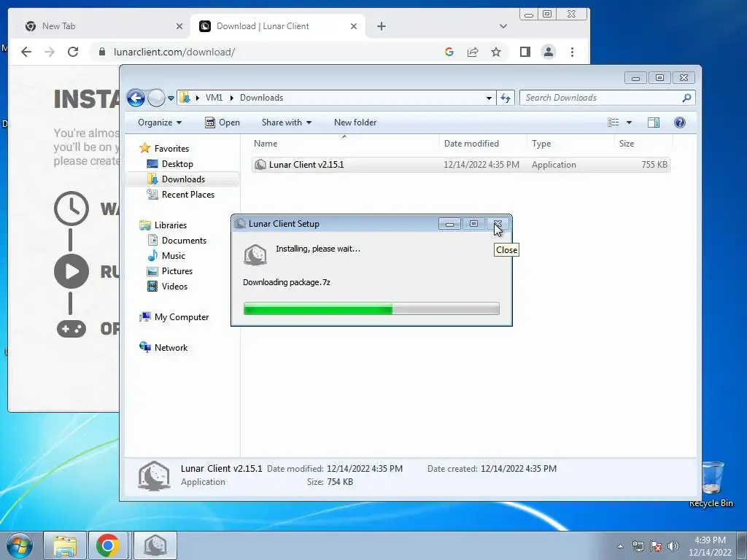
Task: Open the Organize menu
Action: coord(160,122)
